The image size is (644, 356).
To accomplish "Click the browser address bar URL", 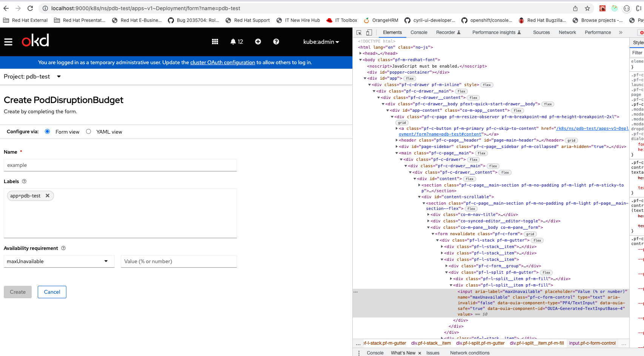I will click(146, 8).
